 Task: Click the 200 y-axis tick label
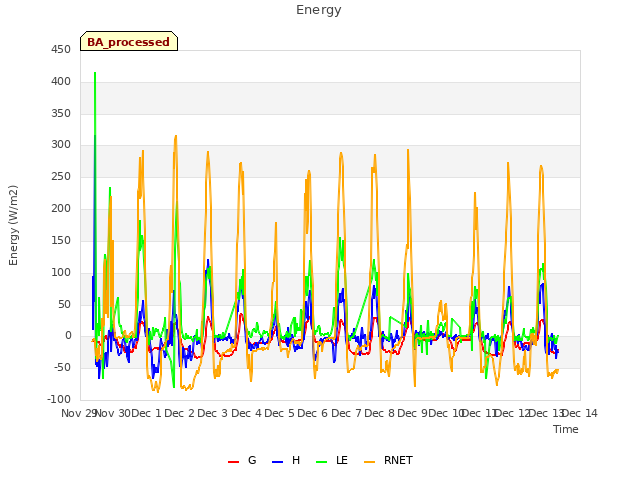point(61,209)
